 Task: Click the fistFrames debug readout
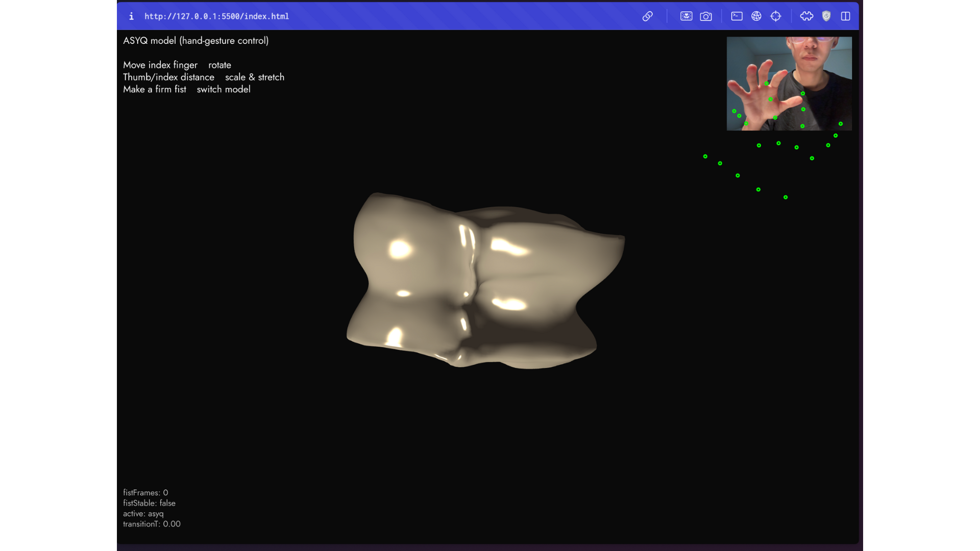point(145,493)
